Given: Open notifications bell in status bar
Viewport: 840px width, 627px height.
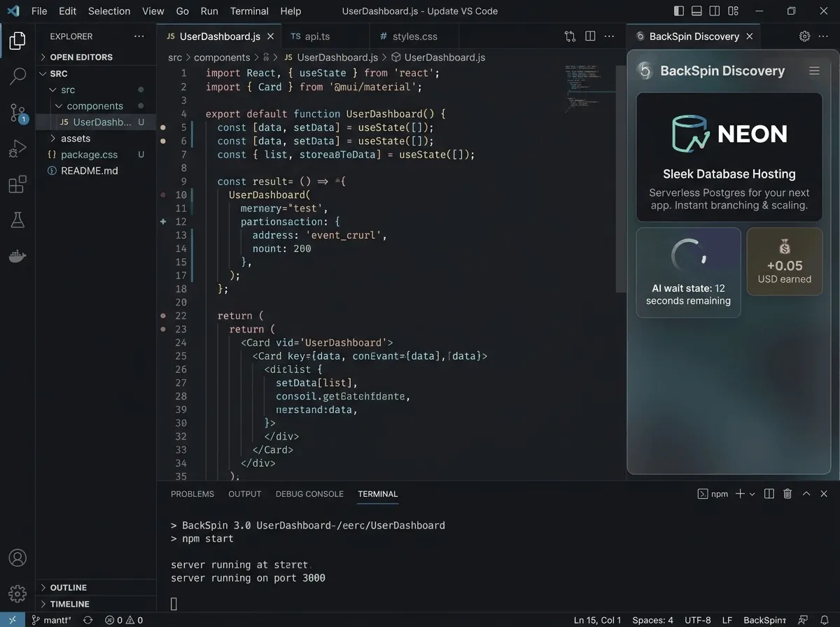Looking at the screenshot, I should point(824,620).
